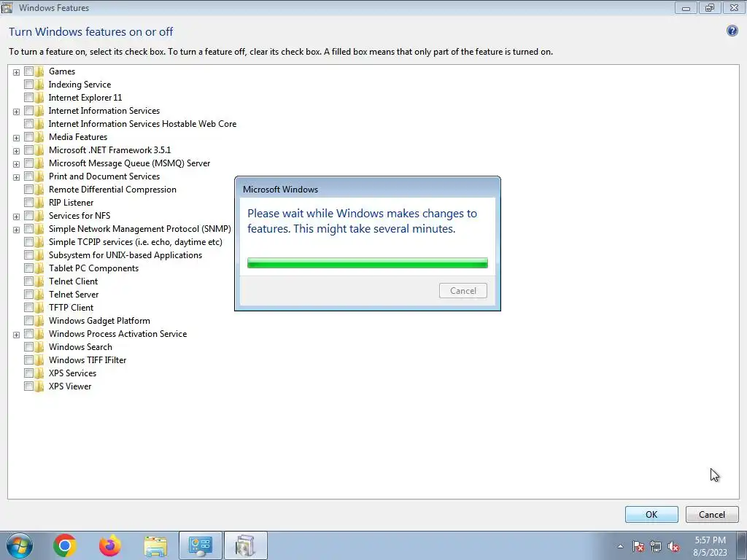Expand Microsoft .NET Framework 3.5.1 node
Screen dimensions: 747x560
pyautogui.click(x=16, y=151)
